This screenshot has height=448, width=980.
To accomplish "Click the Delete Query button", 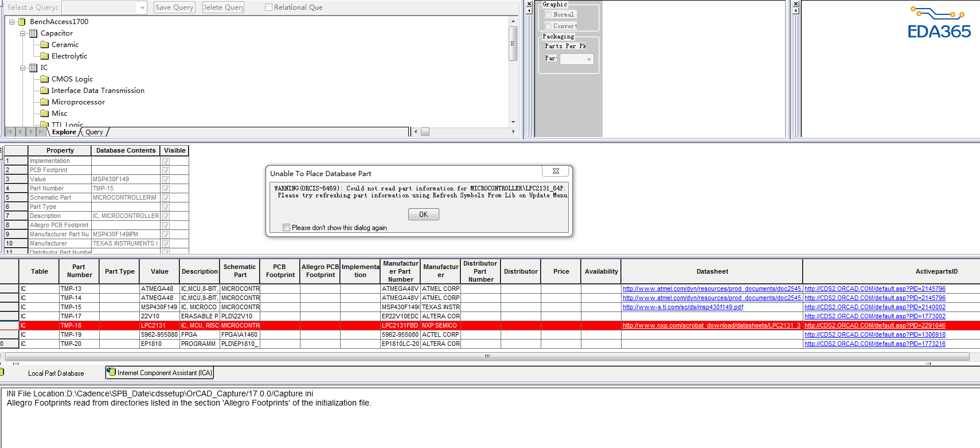I will click(223, 7).
